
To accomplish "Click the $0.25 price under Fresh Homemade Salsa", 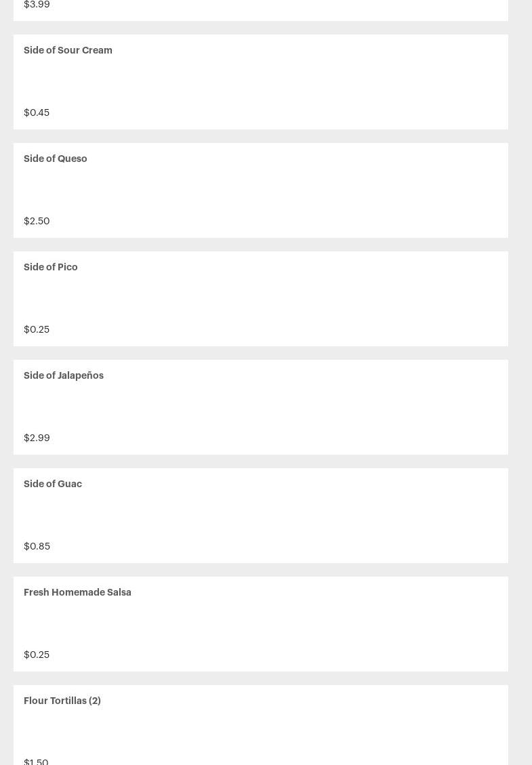I will (37, 655).
